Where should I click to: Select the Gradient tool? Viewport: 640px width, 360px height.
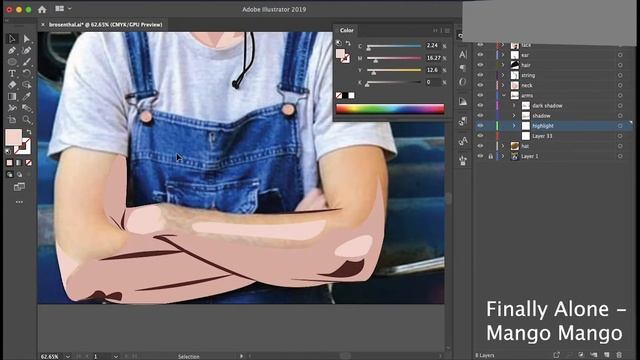(x=12, y=96)
